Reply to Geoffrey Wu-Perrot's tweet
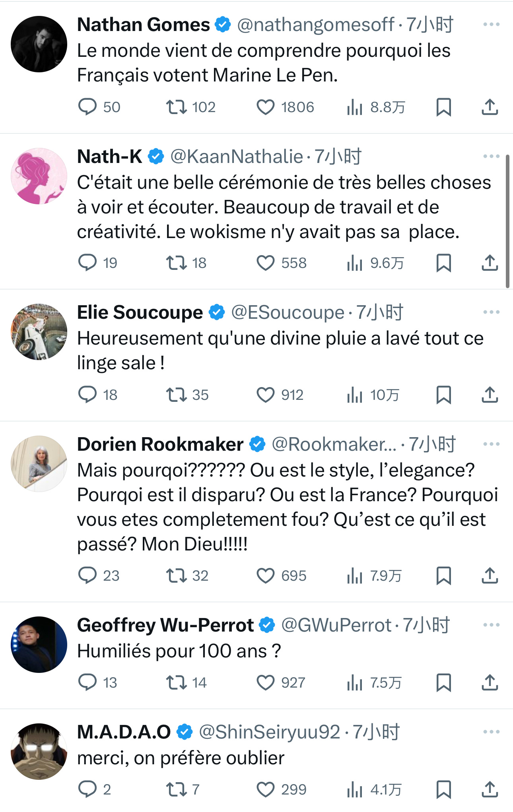This screenshot has width=513, height=812. pos(87,682)
